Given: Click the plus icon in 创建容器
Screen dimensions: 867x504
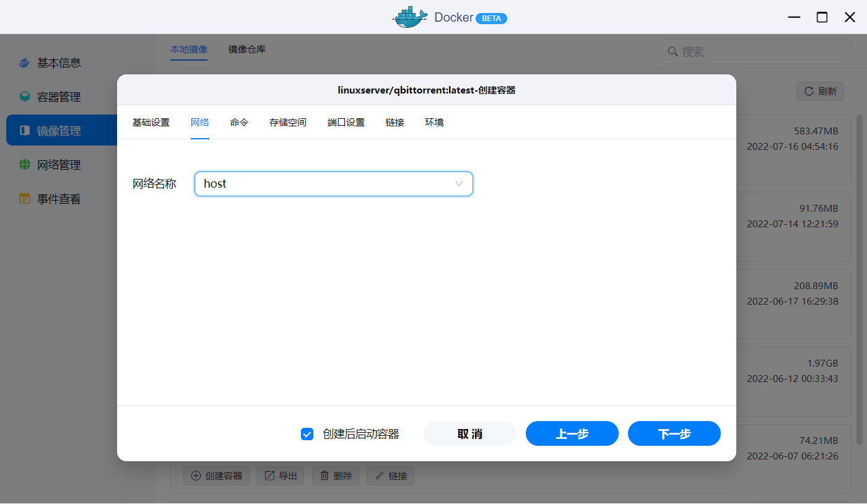Looking at the screenshot, I should tap(196, 476).
